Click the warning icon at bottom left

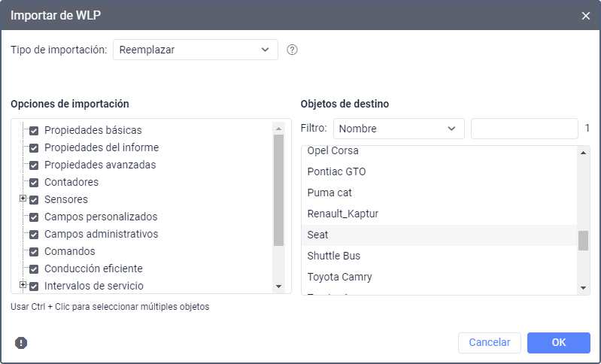pyautogui.click(x=21, y=343)
